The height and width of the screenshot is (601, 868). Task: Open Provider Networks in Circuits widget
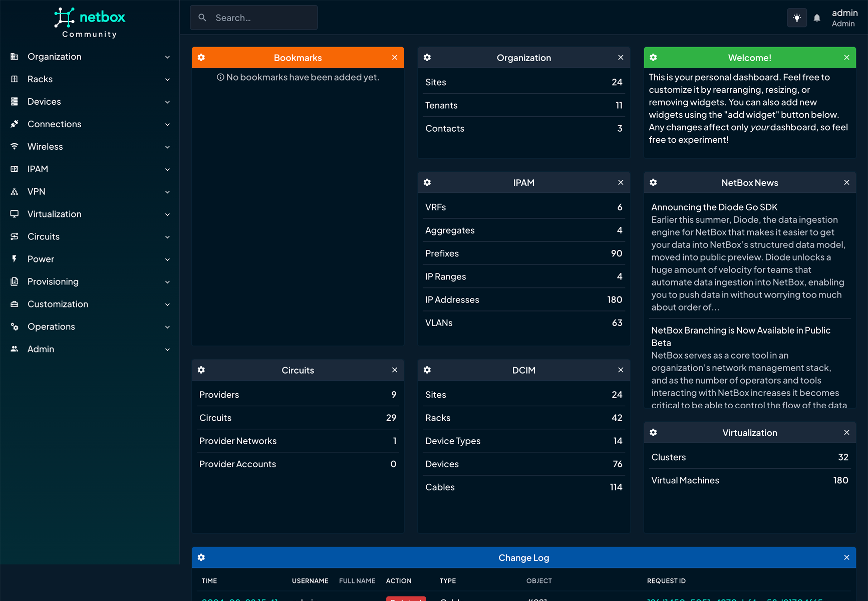[298, 441]
